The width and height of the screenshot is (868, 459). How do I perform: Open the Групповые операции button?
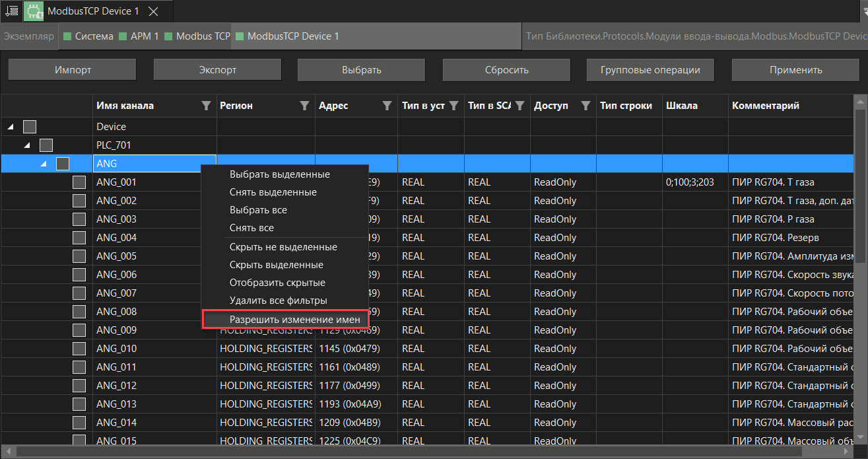point(650,70)
